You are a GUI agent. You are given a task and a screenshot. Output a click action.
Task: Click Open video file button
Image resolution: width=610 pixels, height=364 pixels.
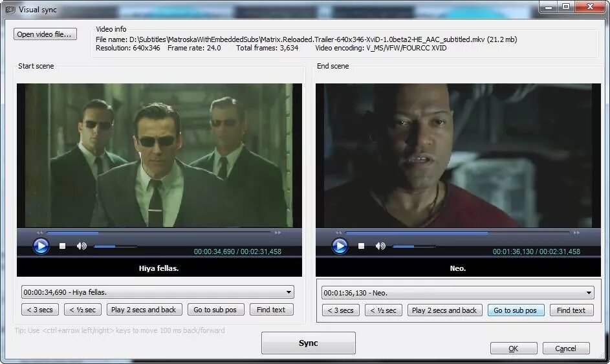[45, 34]
